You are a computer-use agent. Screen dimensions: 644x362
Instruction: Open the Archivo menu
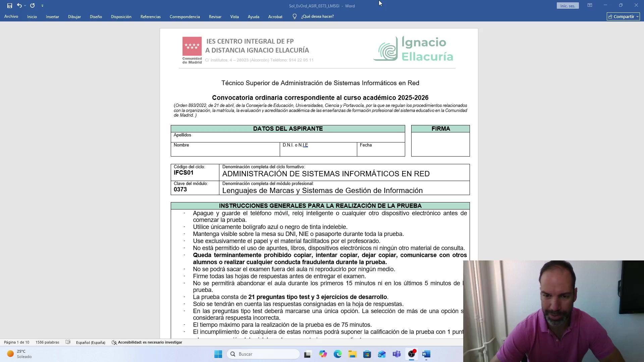click(x=11, y=16)
